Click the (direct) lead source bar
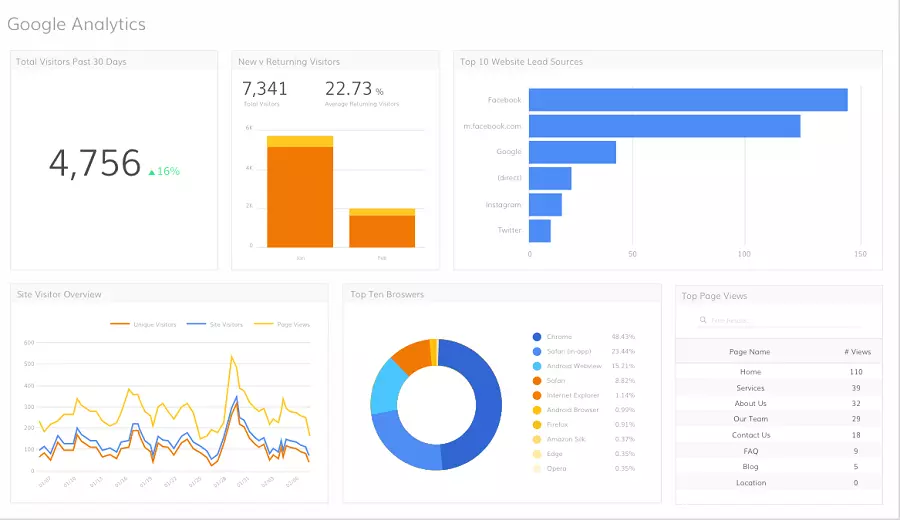 coord(550,178)
